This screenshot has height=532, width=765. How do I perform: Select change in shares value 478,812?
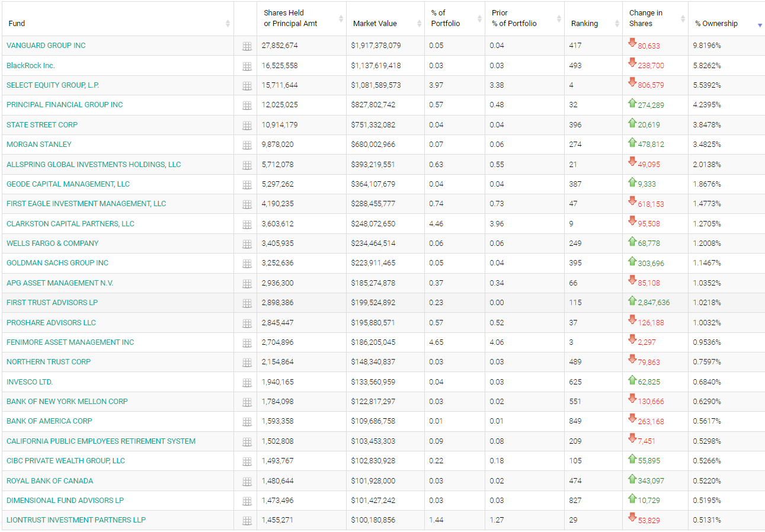[x=651, y=145]
